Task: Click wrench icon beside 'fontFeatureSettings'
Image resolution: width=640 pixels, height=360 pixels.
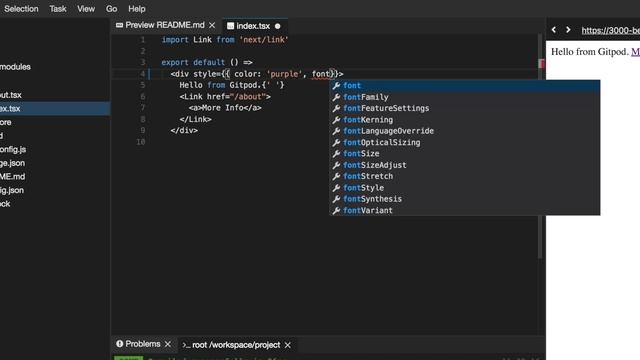Action: [x=336, y=108]
